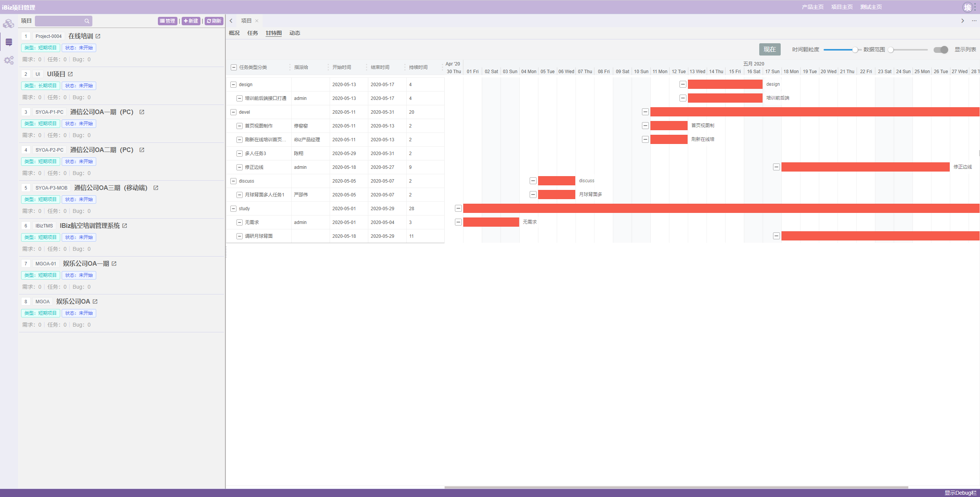Click the 现在 now button

click(770, 49)
